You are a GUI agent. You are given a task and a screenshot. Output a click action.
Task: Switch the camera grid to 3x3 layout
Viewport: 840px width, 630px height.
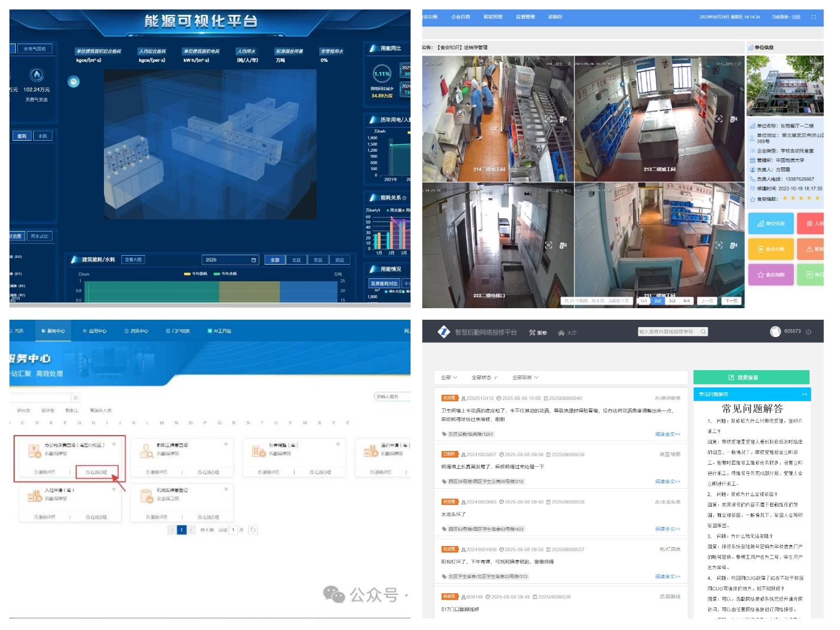pyautogui.click(x=671, y=301)
